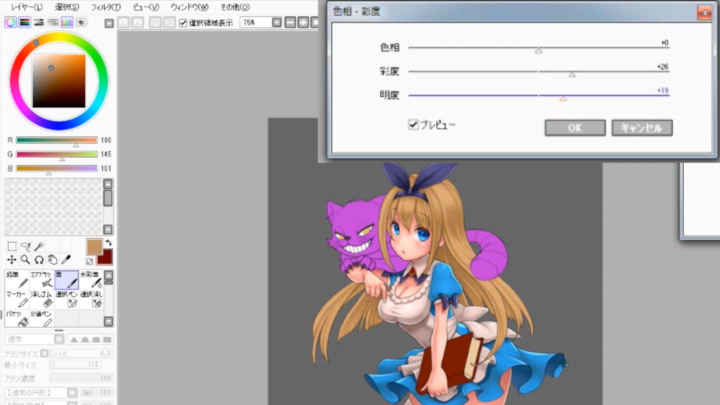Viewport: 720px width, 405px height.
Task: Close the 色相・彩度 dialog
Action: coord(704,12)
